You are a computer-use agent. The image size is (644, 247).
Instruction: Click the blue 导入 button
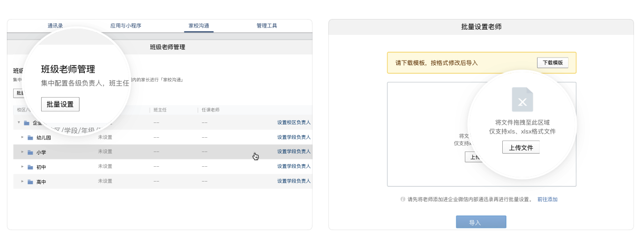pos(481,222)
